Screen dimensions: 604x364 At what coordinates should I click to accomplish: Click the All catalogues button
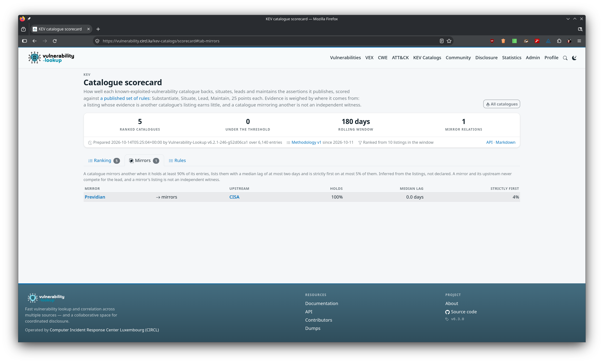(501, 104)
